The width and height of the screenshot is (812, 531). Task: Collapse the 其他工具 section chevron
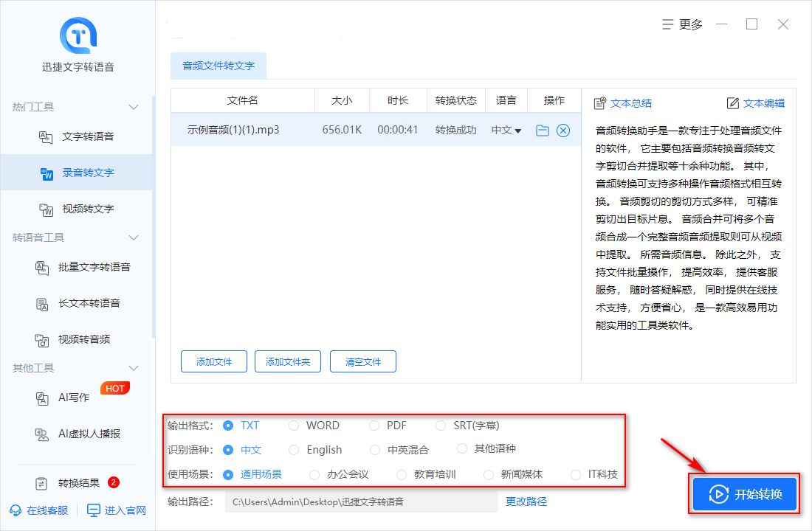134,368
